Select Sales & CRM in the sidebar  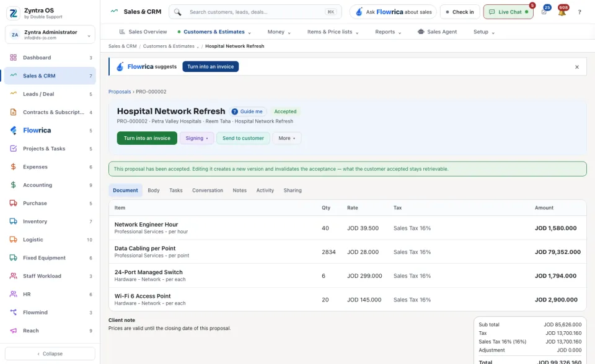(50, 76)
